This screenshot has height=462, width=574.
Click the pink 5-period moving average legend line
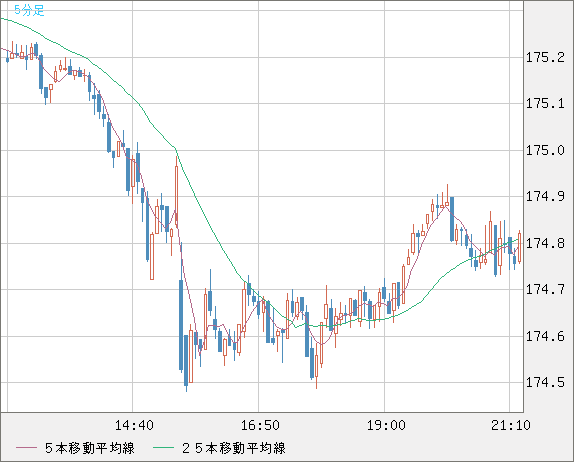(x=26, y=448)
